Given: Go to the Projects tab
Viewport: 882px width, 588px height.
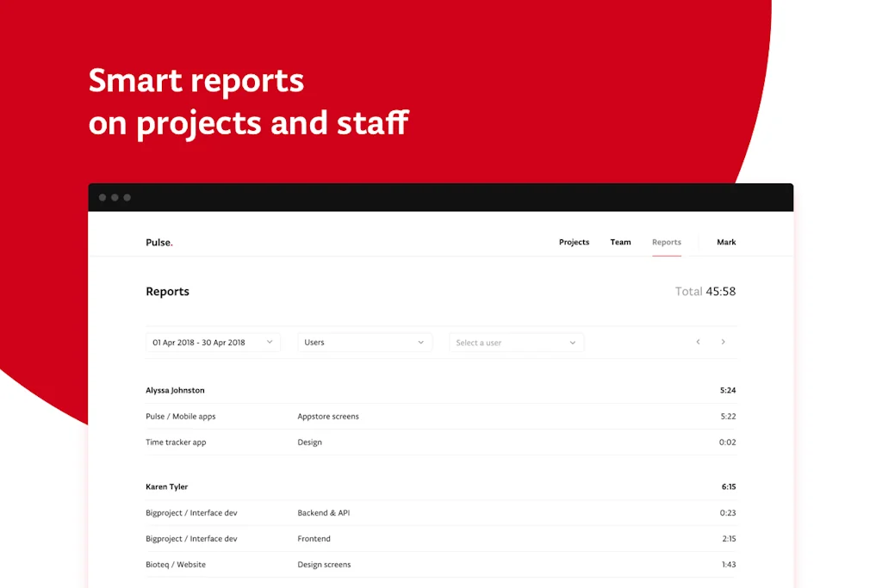Looking at the screenshot, I should click(574, 243).
